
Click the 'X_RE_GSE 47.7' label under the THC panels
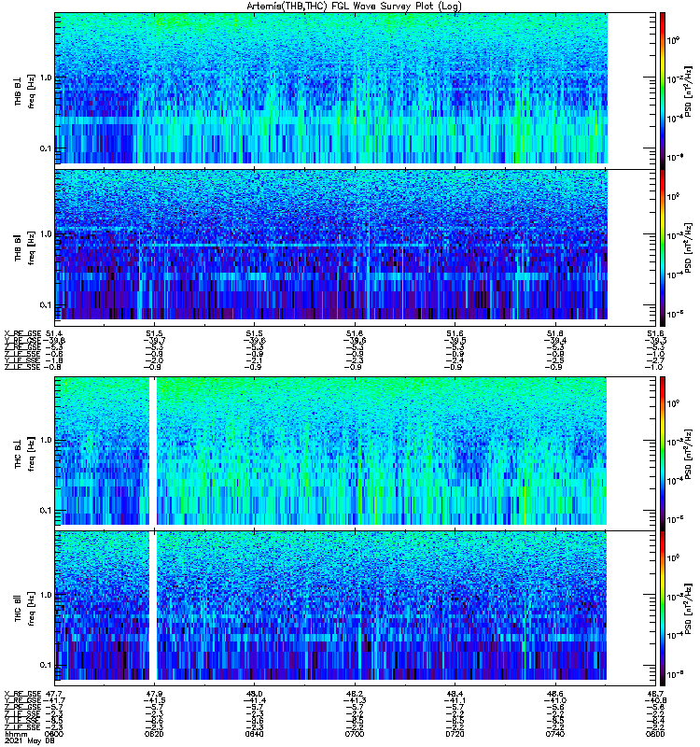pos(35,694)
